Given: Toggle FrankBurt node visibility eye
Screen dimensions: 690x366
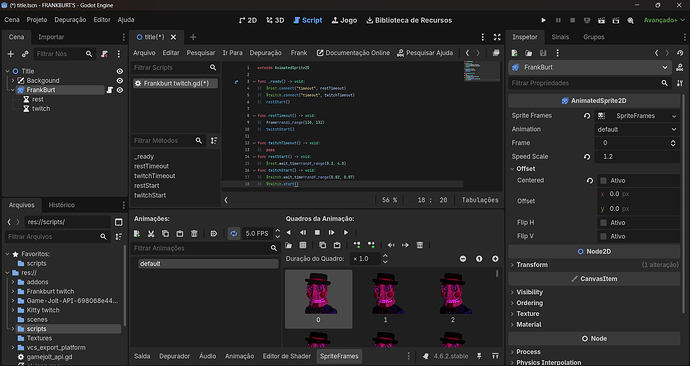Looking at the screenshot, I should click(120, 90).
